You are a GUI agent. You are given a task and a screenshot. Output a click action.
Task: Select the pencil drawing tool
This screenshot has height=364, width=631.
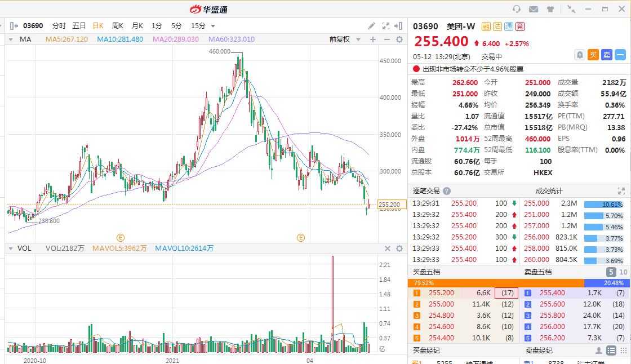coord(371,25)
